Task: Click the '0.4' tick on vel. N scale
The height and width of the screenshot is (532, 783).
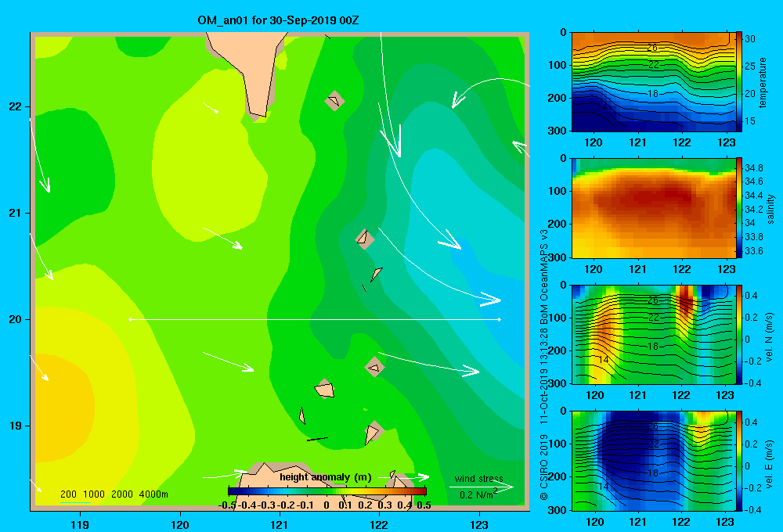Action: tap(751, 296)
